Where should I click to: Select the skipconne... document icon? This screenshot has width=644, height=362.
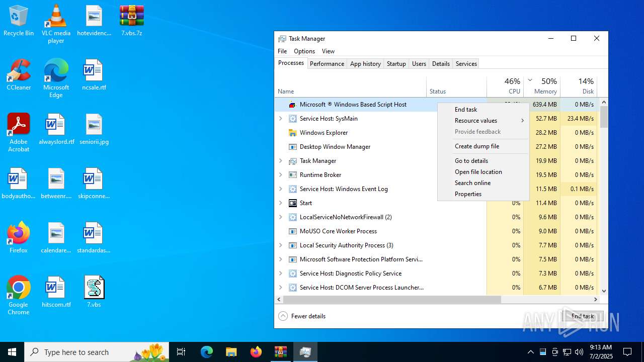click(94, 184)
